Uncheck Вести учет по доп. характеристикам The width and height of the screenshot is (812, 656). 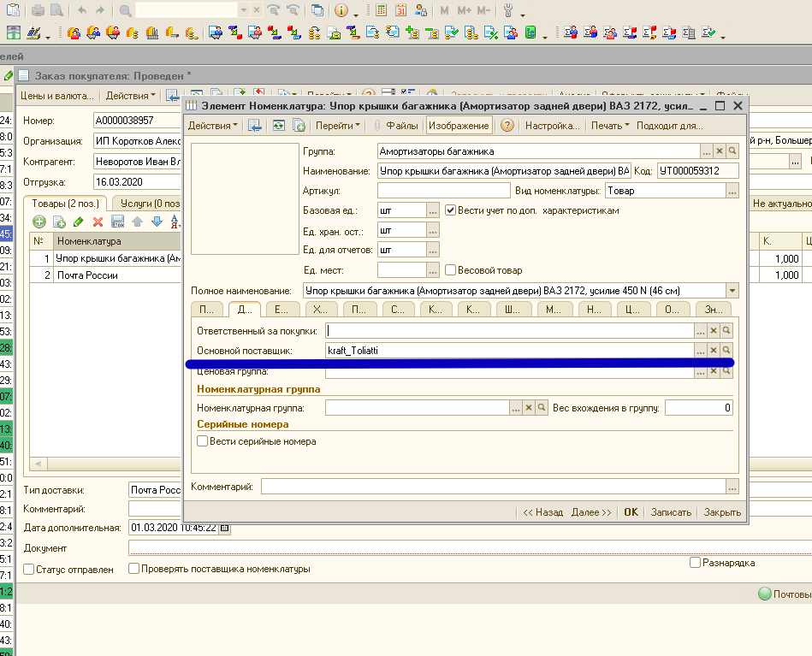(451, 210)
